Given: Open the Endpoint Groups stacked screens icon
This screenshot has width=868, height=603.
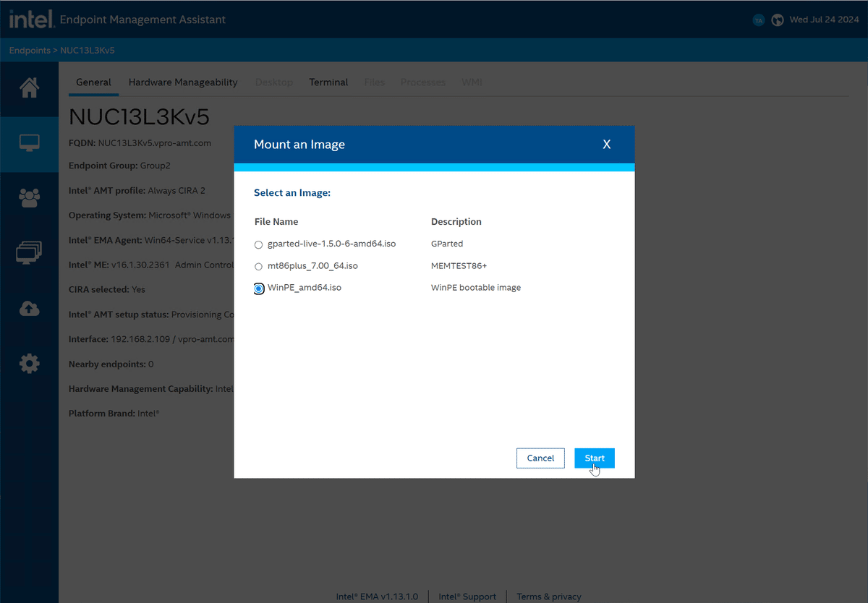Looking at the screenshot, I should (x=29, y=252).
